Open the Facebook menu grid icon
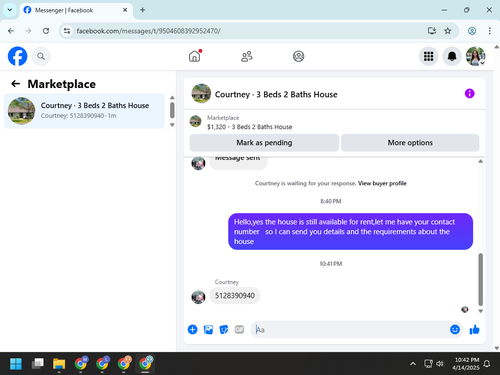Image resolution: width=500 pixels, height=375 pixels. point(428,56)
